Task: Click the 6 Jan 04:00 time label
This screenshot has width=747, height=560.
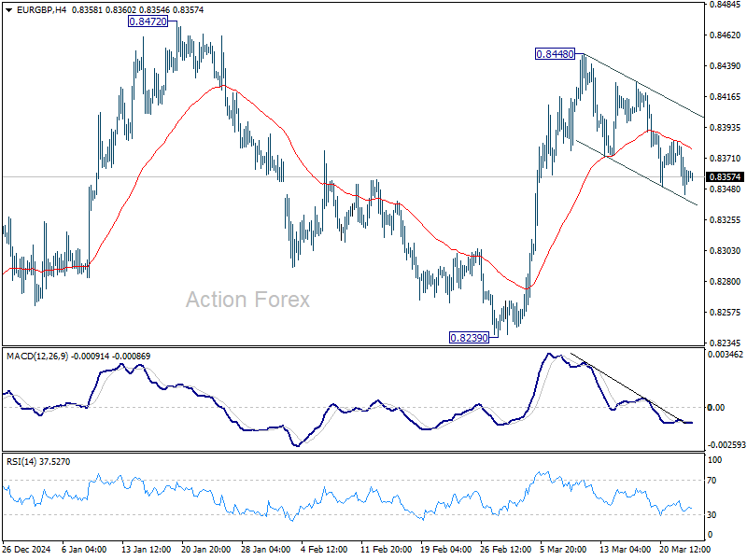Action: tap(84, 550)
